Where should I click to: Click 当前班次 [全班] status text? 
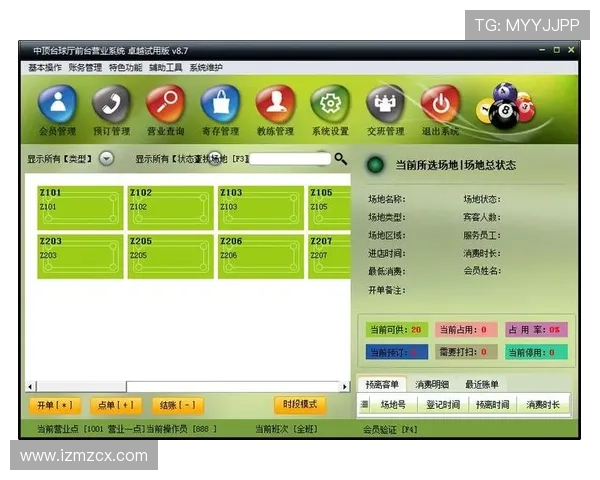coord(286,429)
